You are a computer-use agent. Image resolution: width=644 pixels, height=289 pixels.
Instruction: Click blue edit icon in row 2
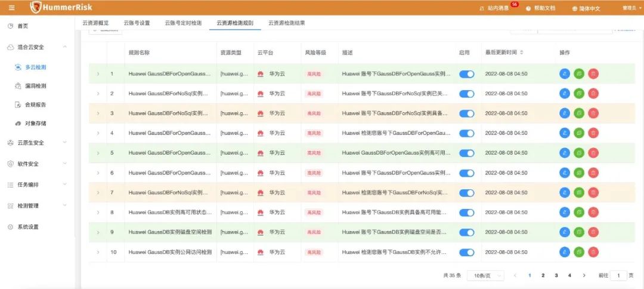coord(565,93)
